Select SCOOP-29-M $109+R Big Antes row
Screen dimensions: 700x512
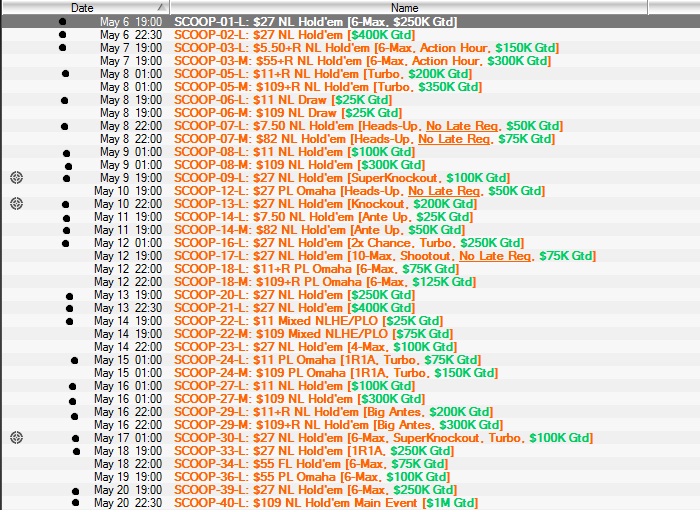(x=350, y=425)
